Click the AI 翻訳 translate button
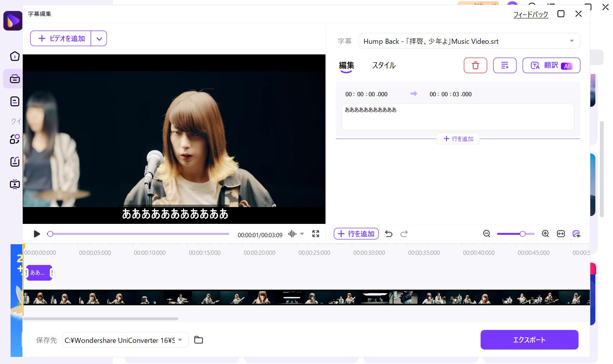 (551, 65)
